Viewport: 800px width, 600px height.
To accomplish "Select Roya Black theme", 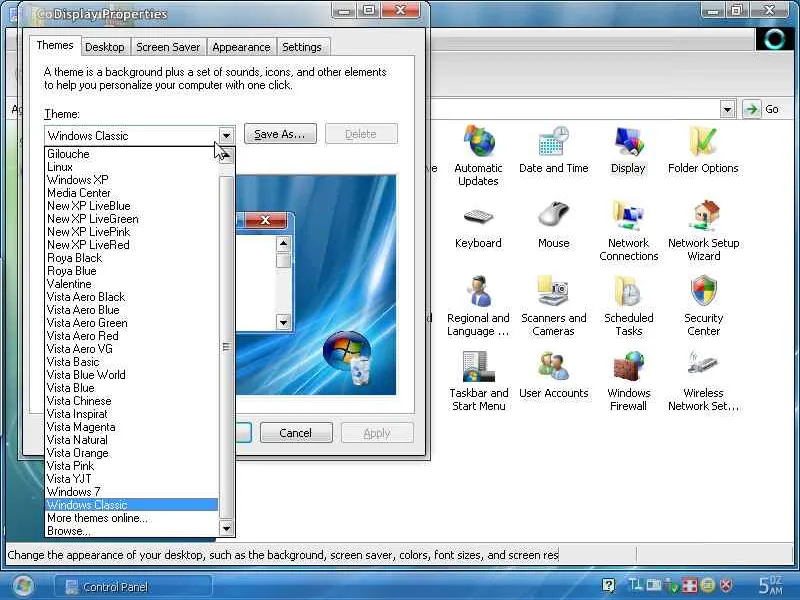I will (x=132, y=258).
